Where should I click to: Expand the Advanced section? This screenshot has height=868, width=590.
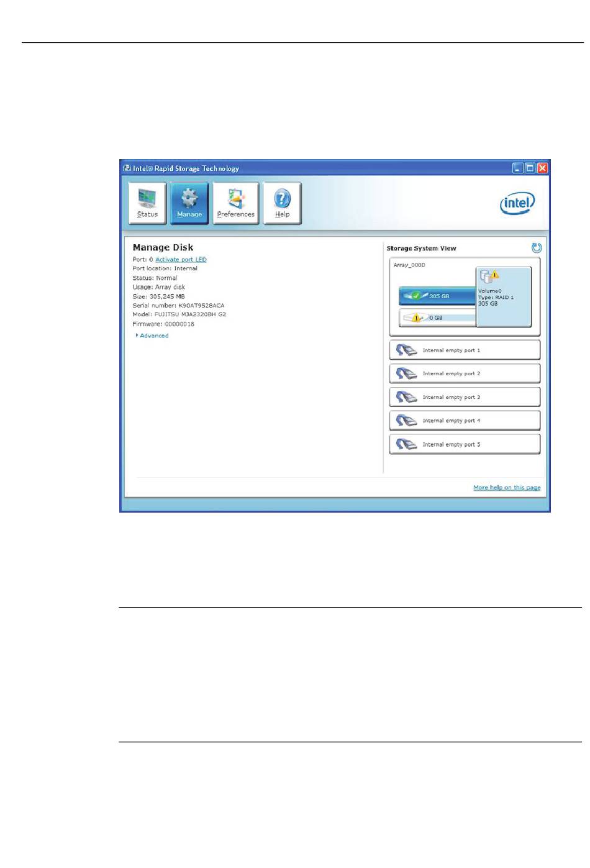pyautogui.click(x=152, y=336)
